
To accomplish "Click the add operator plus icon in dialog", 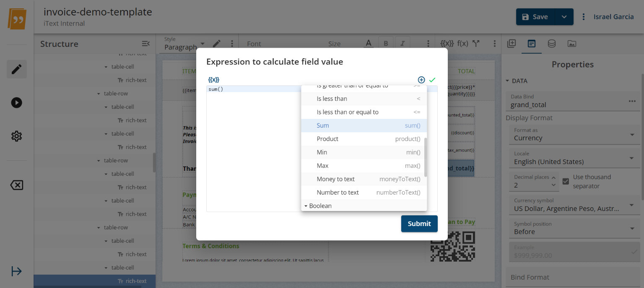I will coord(421,80).
